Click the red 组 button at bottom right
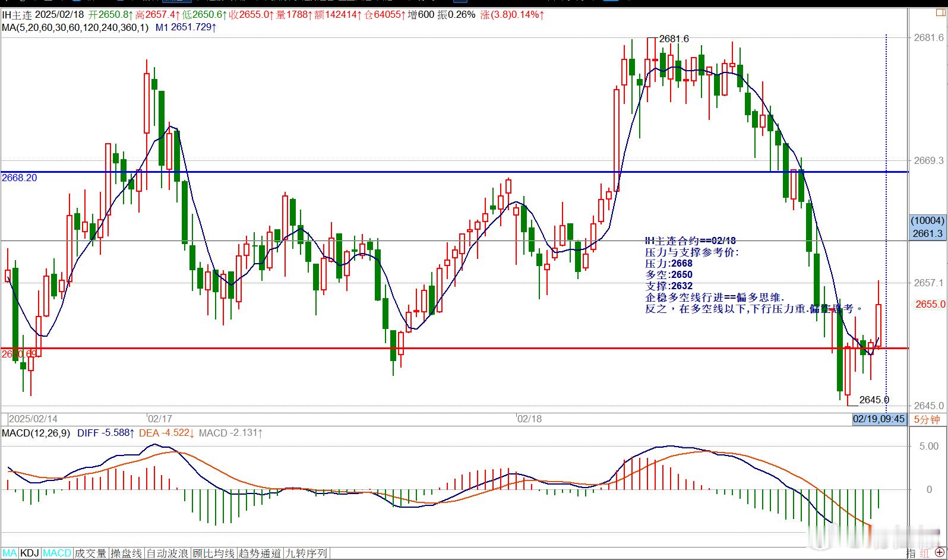 tap(924, 553)
